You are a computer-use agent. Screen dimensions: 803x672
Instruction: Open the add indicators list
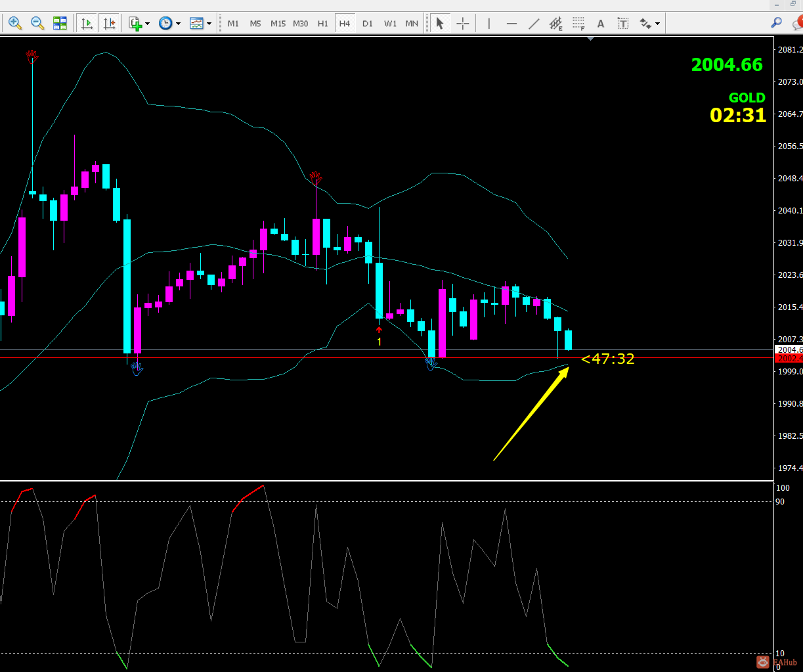click(x=136, y=24)
